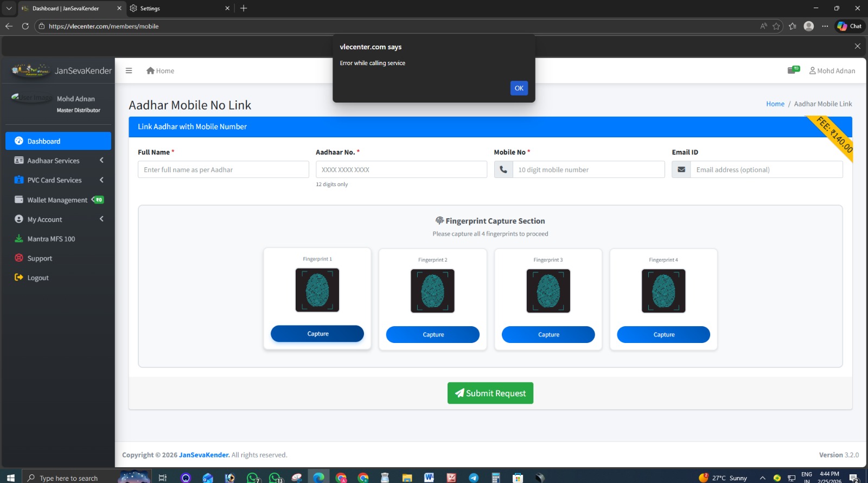Click the Home breadcrumb link
Image resolution: width=868 pixels, height=483 pixels.
coord(775,104)
